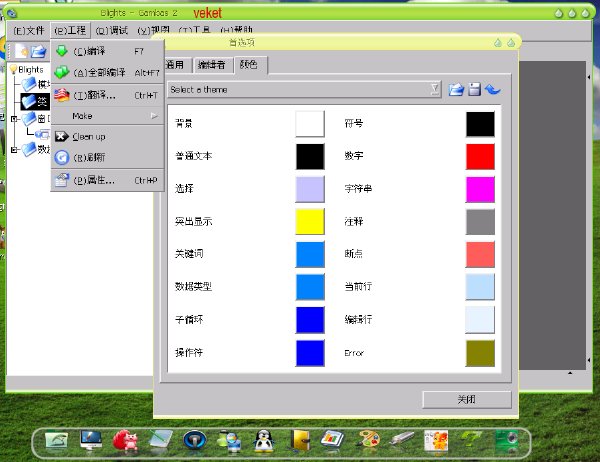
Task: Switch to the 颜色 (Colors) tab
Action: (x=249, y=64)
